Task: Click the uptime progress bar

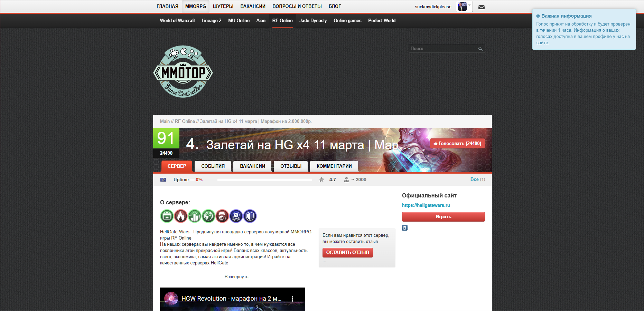Action: click(265, 180)
